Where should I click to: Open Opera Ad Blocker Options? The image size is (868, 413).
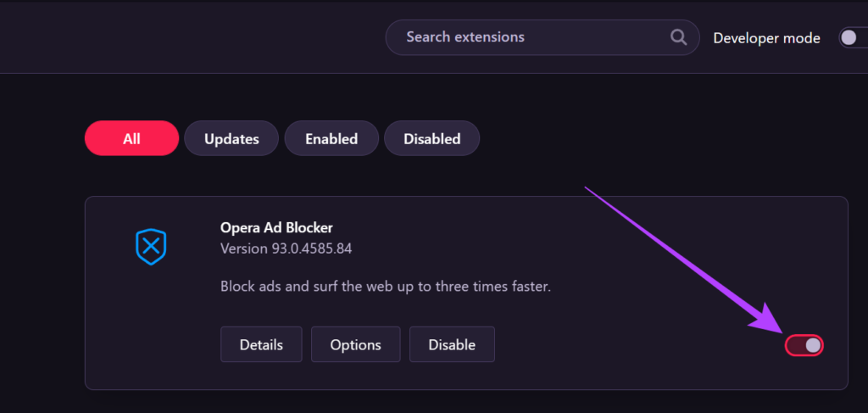(356, 344)
